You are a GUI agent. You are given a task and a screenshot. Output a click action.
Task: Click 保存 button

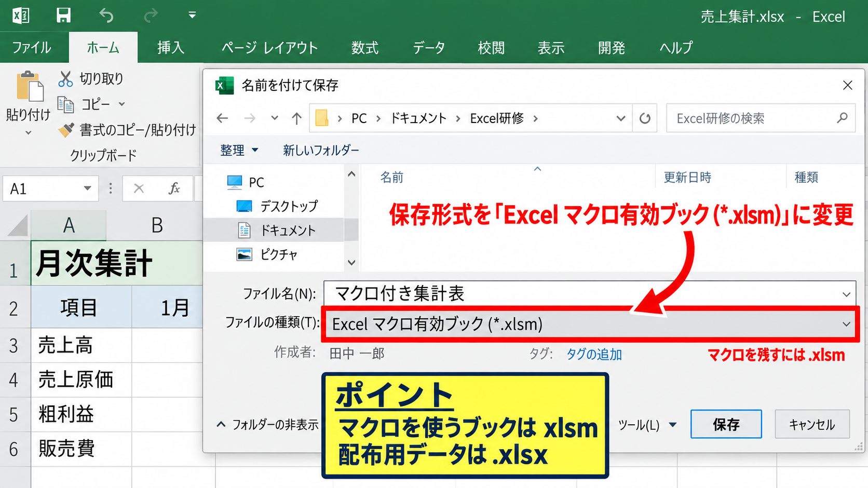coord(726,424)
